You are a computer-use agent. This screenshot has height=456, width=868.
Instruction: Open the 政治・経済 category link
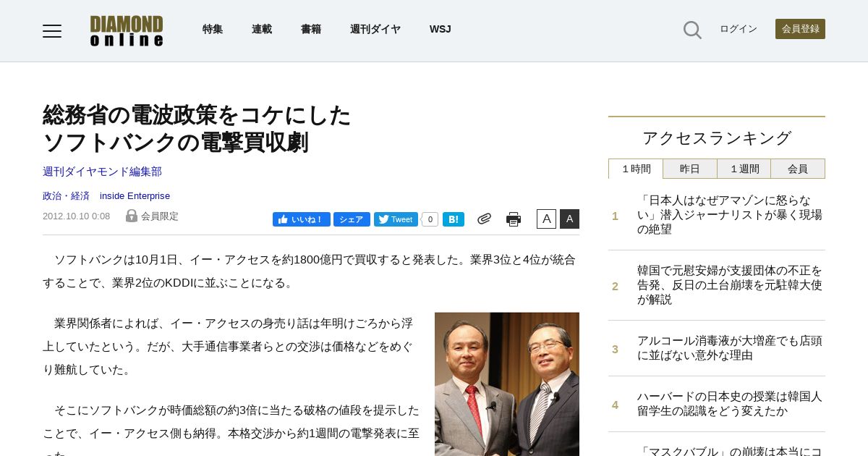pos(66,195)
